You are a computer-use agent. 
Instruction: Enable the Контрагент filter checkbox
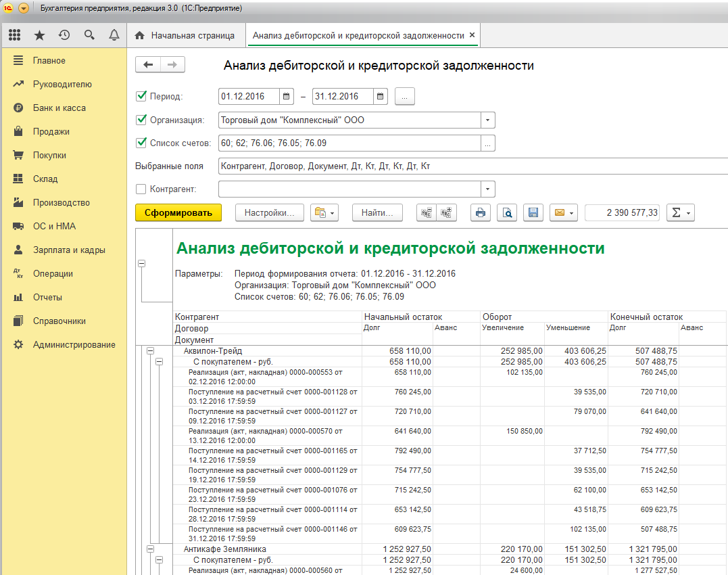(x=141, y=189)
